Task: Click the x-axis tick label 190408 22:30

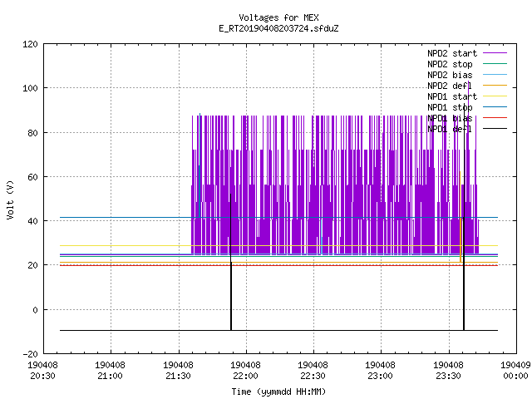Action: click(313, 371)
